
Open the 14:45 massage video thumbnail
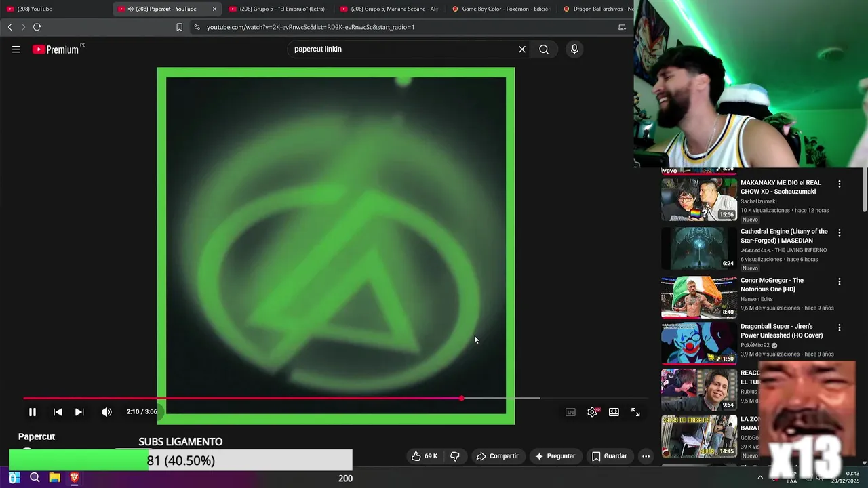tap(699, 436)
